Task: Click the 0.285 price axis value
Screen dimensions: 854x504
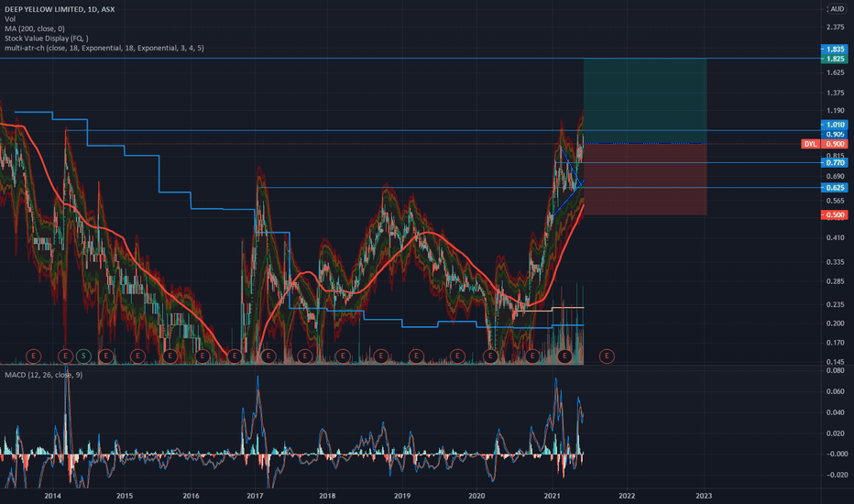Action: click(x=835, y=281)
